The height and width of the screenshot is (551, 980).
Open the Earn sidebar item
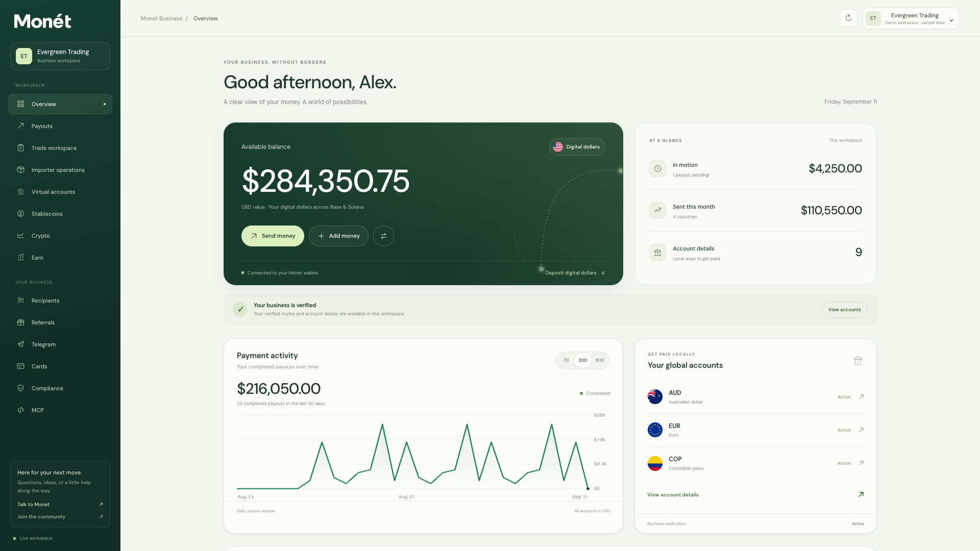coord(60,258)
